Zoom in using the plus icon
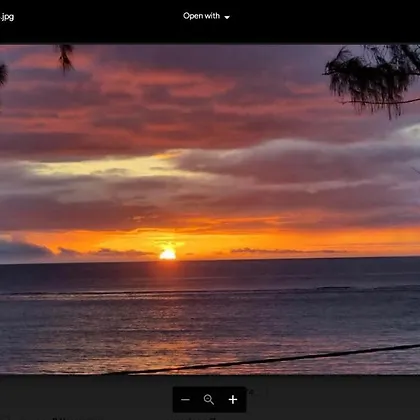Viewport: 420px width, 420px height. [x=233, y=399]
